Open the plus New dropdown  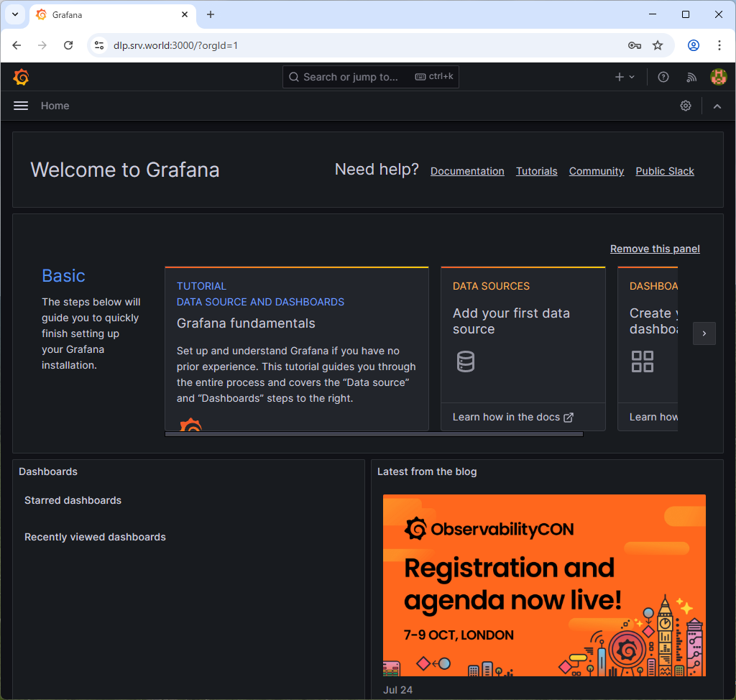(x=625, y=77)
